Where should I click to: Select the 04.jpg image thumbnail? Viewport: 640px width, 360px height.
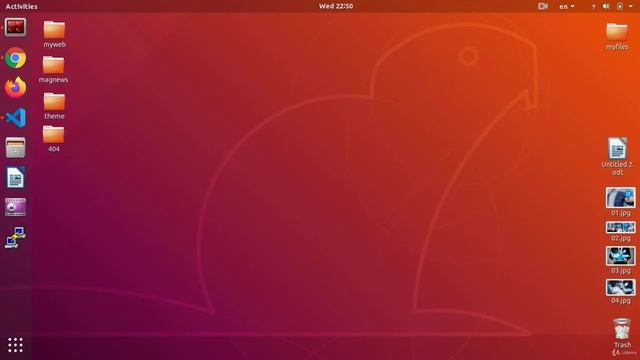coord(620,287)
